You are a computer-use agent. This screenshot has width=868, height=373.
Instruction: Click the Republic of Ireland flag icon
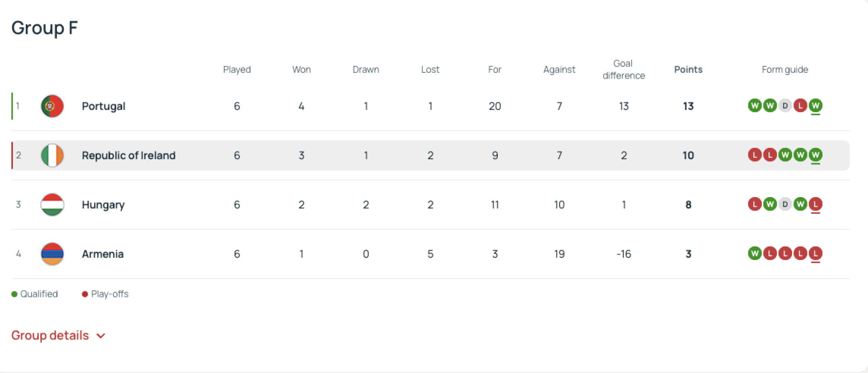pos(52,156)
